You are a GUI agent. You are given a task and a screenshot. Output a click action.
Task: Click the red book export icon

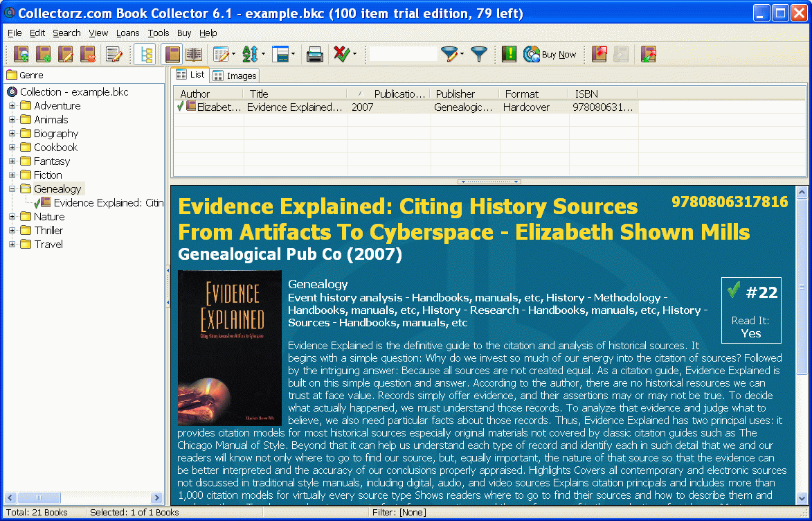[599, 55]
